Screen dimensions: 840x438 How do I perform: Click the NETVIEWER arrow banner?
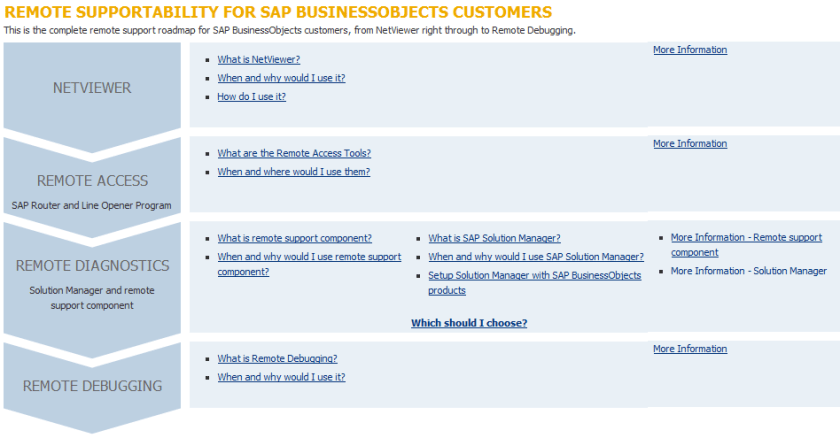[92, 88]
